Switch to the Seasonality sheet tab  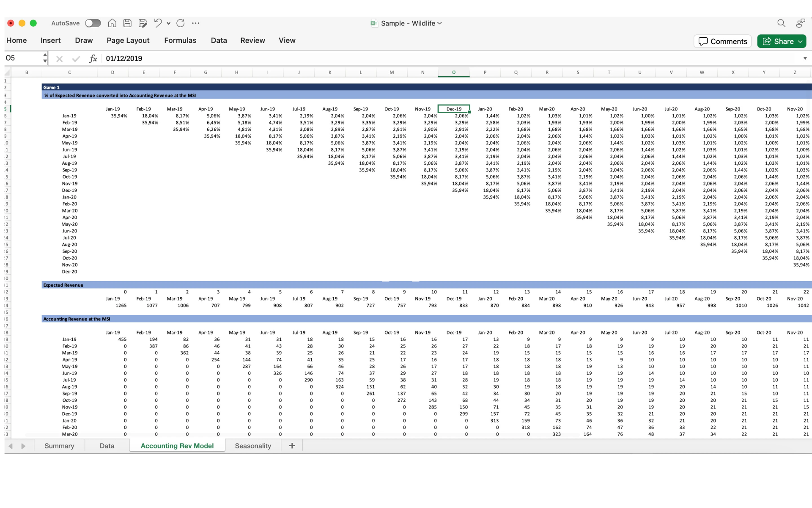(x=253, y=446)
